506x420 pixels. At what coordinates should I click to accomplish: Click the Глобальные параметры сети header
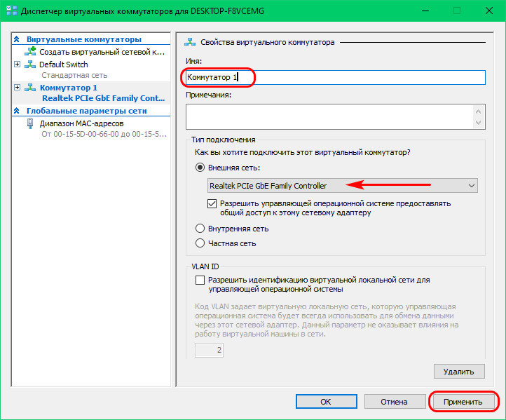(x=86, y=111)
